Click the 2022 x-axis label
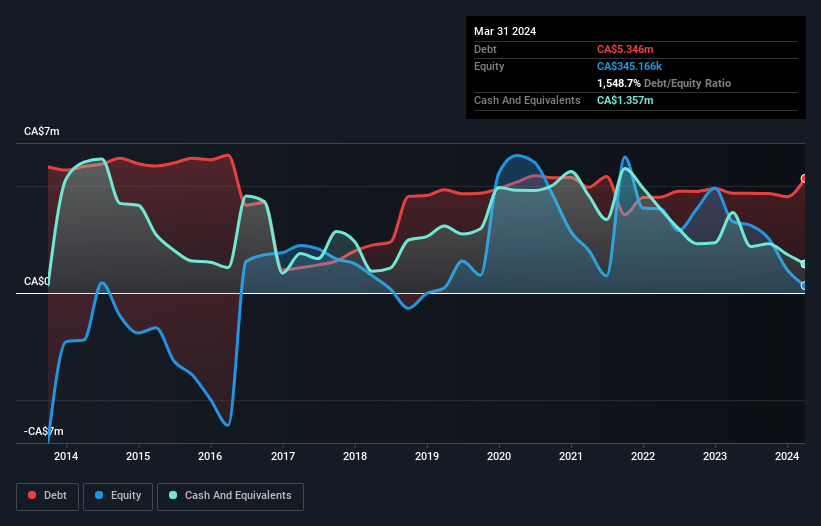 tap(643, 456)
